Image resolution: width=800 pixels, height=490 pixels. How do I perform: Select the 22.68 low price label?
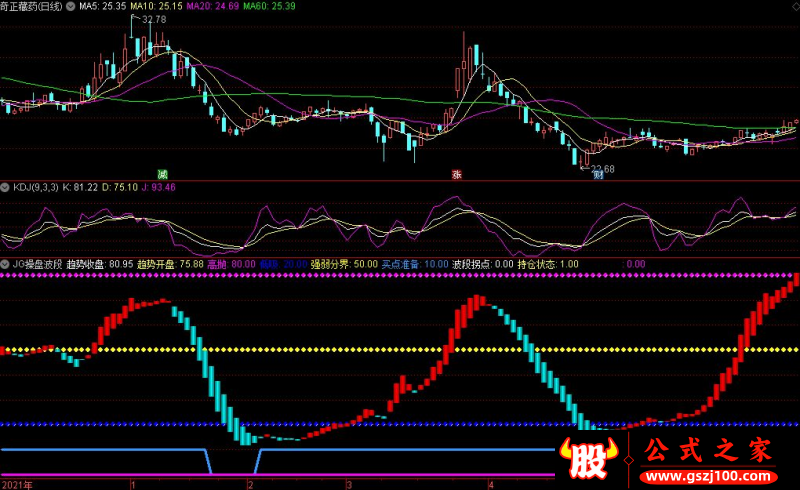click(x=603, y=168)
